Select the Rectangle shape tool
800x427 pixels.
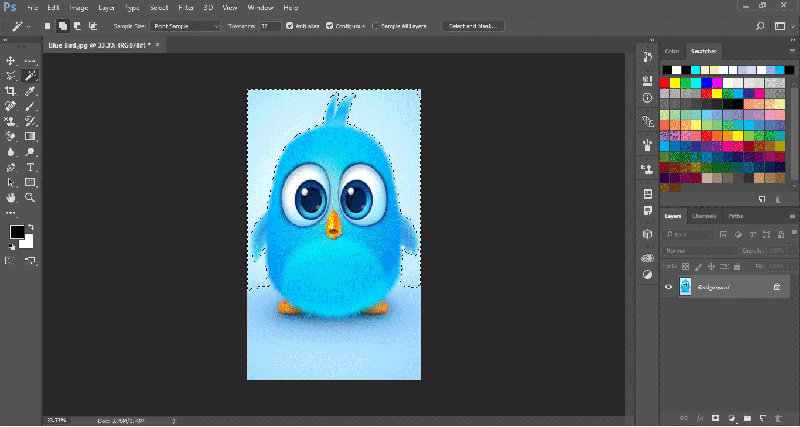point(30,183)
